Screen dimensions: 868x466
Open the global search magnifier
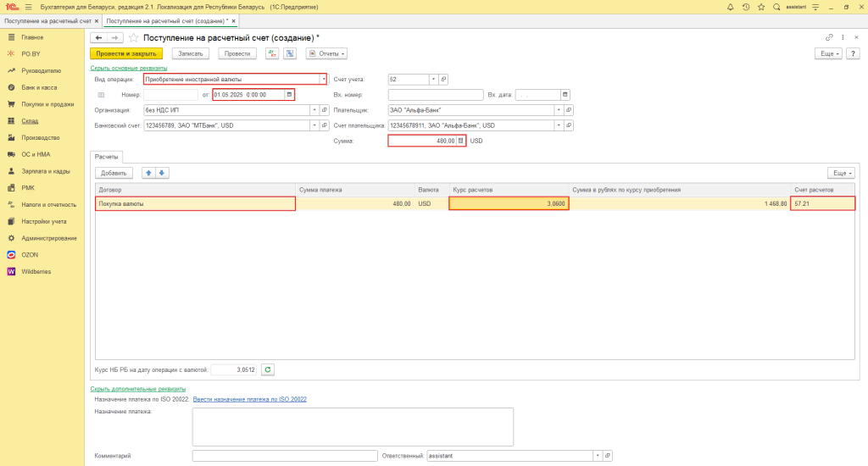tap(776, 7)
